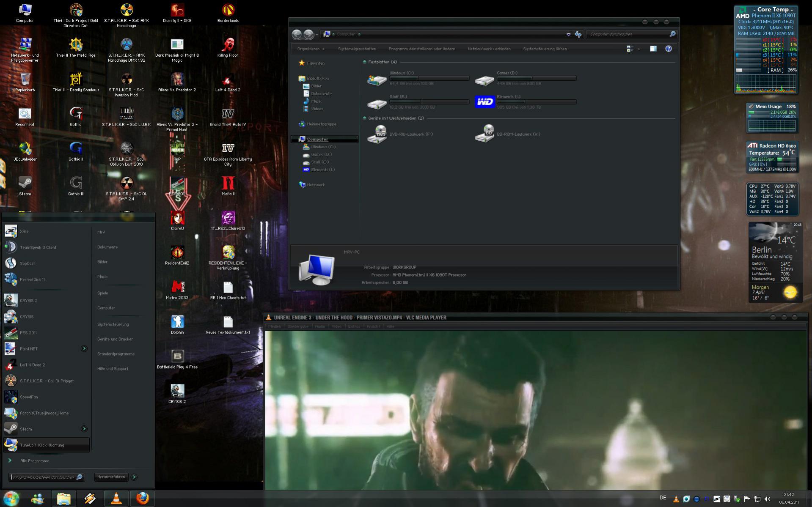Viewport: 812px width, 507px height.
Task: Click Netzlaufwerk verbinden in Explorer
Action: point(489,49)
